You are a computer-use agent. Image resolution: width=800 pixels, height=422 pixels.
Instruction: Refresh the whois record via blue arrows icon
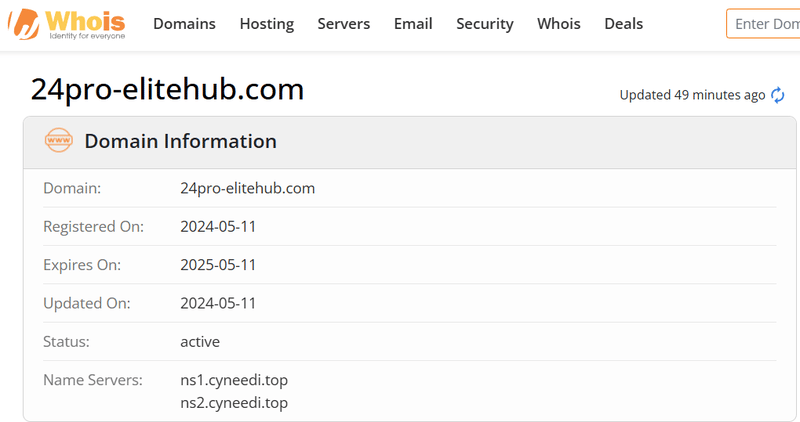778,95
